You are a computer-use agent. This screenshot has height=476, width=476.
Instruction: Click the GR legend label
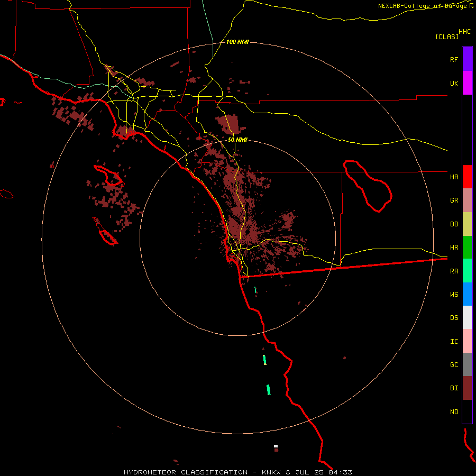coord(454,200)
